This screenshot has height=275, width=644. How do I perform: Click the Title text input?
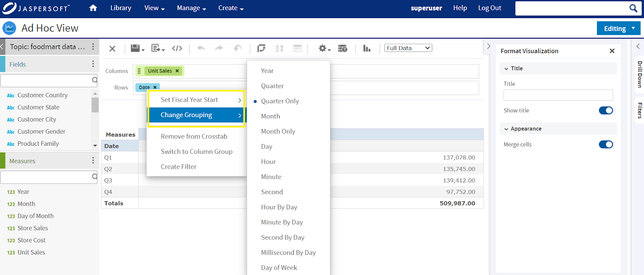[558, 95]
